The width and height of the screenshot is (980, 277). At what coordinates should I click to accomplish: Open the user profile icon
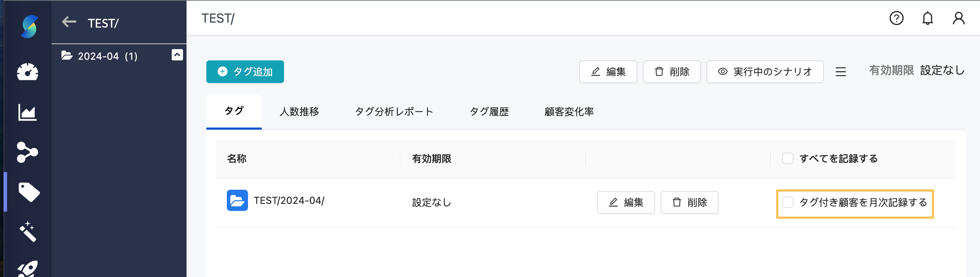point(959,18)
